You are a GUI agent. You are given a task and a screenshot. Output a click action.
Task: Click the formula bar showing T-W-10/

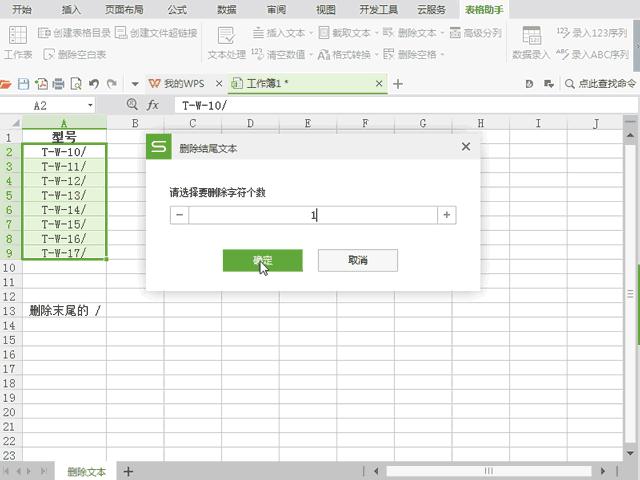[x=406, y=106]
